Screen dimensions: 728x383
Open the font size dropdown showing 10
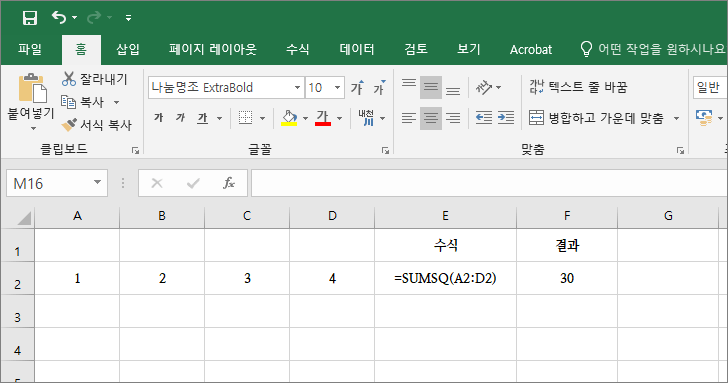pos(338,87)
